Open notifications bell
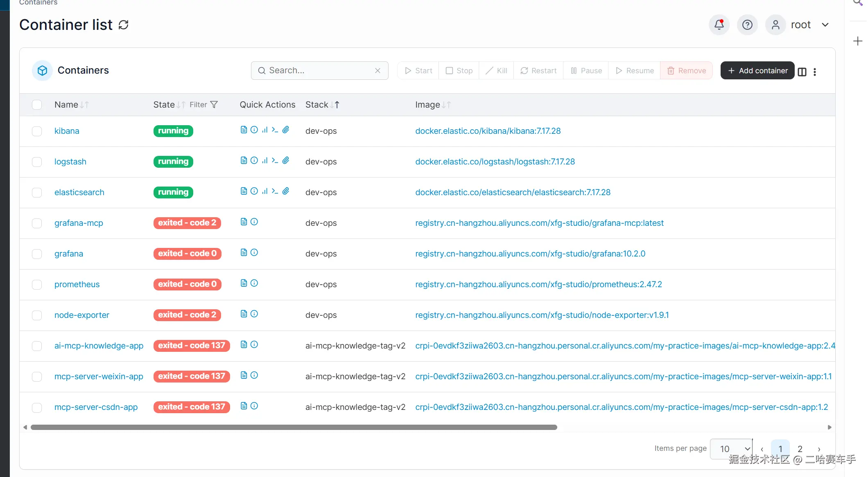Image resolution: width=868 pixels, height=477 pixels. (719, 25)
